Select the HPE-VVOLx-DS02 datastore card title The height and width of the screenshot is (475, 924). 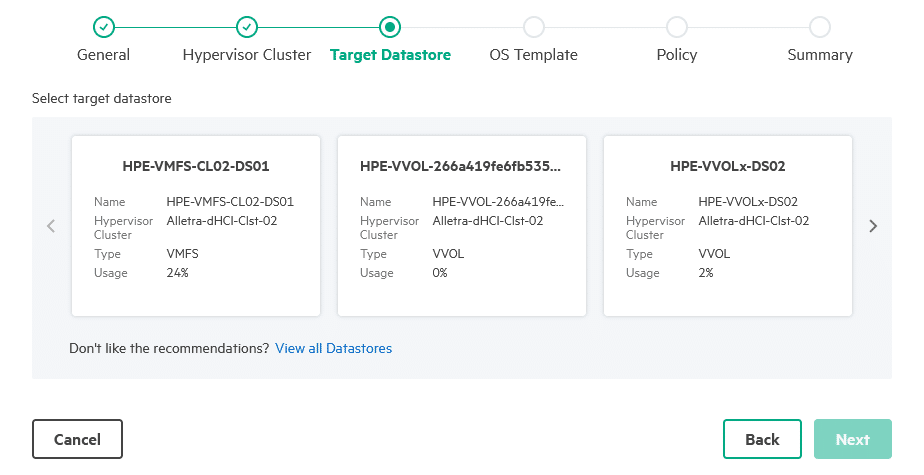tap(728, 166)
